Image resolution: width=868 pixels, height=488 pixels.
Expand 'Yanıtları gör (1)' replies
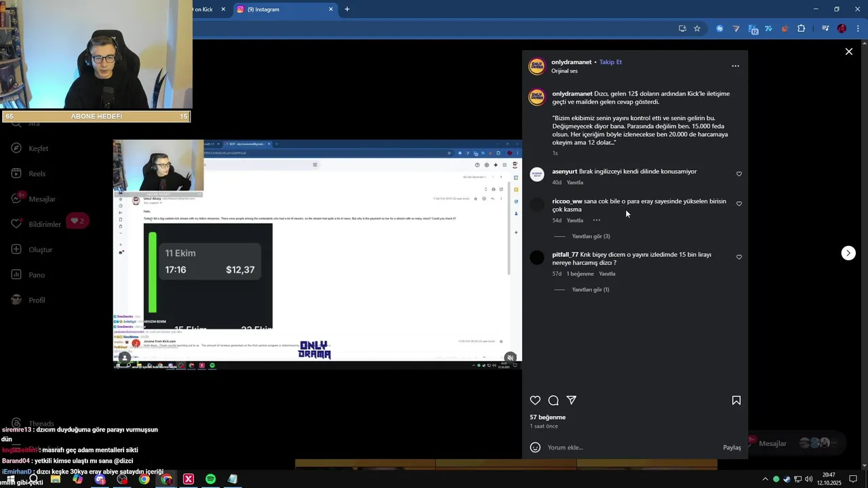point(591,289)
